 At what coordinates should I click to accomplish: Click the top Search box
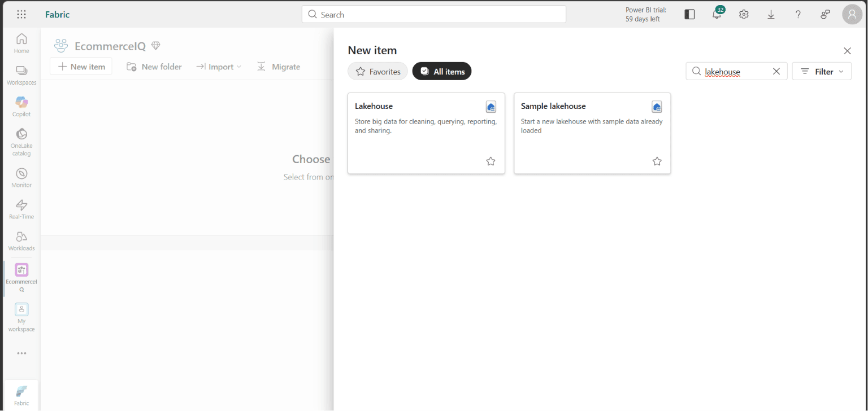click(434, 15)
